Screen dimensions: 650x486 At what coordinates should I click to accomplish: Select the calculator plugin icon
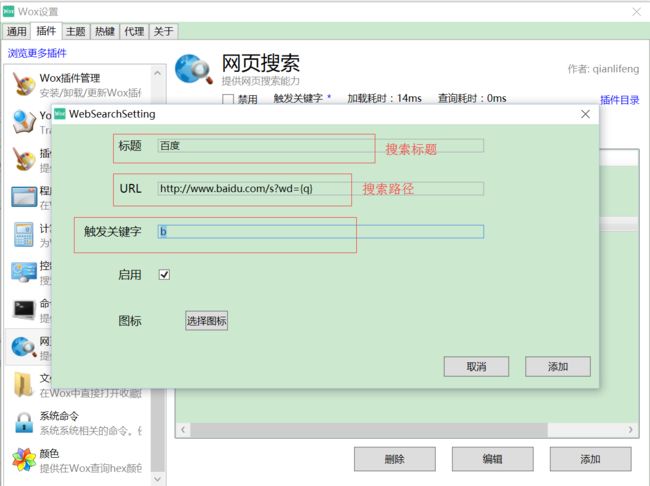point(24,234)
